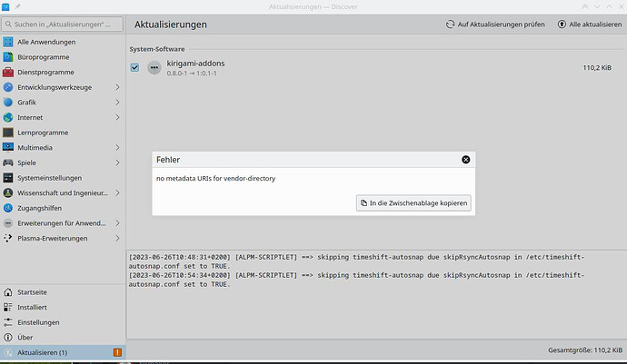Toggle the pin window icon in title bar
This screenshot has width=627, height=364.
(x=17, y=6)
